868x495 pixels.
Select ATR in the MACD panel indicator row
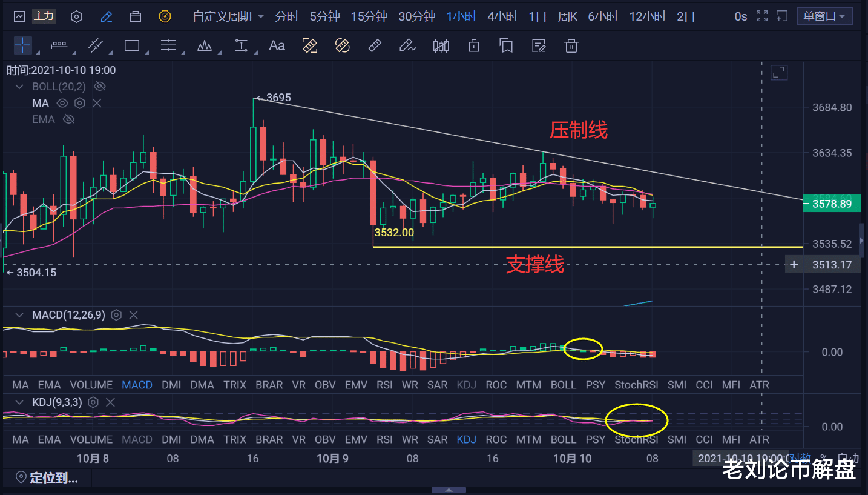759,385
